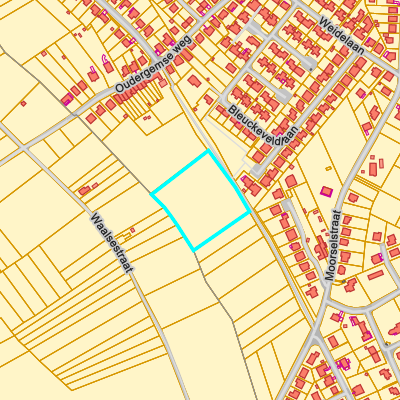Click the road junction at the left edge
Screen dimensions: 400x400
[x=24, y=147]
